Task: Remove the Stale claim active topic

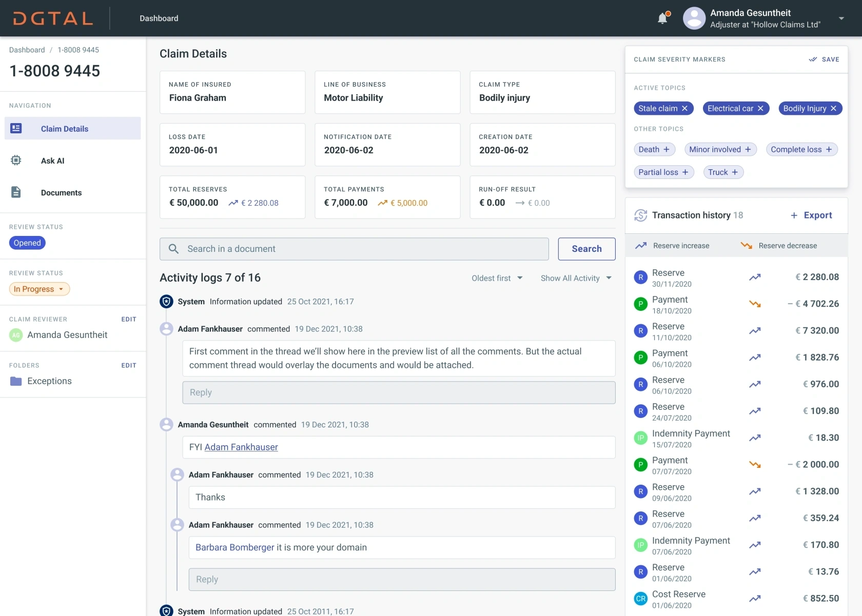Action: pyautogui.click(x=684, y=108)
